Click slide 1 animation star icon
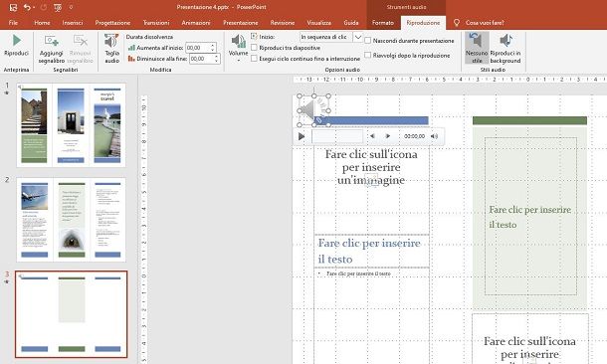This screenshot has height=364, width=607. (x=7, y=93)
